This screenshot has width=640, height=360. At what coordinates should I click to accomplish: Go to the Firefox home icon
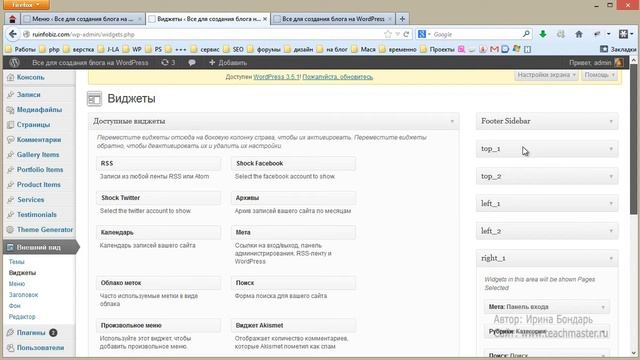point(579,34)
